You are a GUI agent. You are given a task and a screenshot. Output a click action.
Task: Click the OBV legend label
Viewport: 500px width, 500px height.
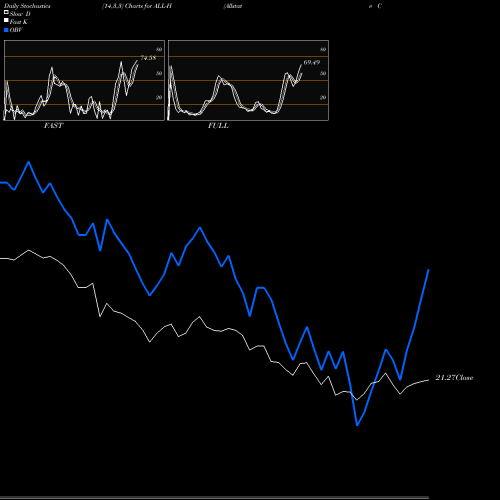[16, 30]
